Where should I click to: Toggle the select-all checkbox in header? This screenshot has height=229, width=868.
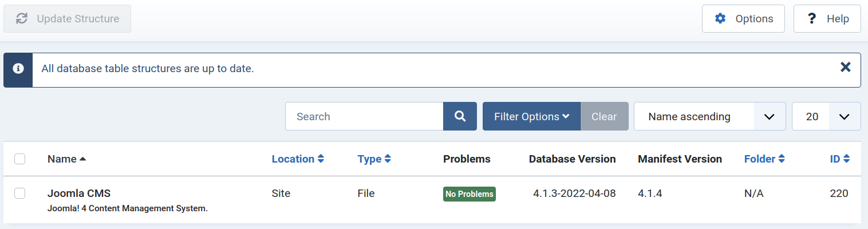point(20,159)
